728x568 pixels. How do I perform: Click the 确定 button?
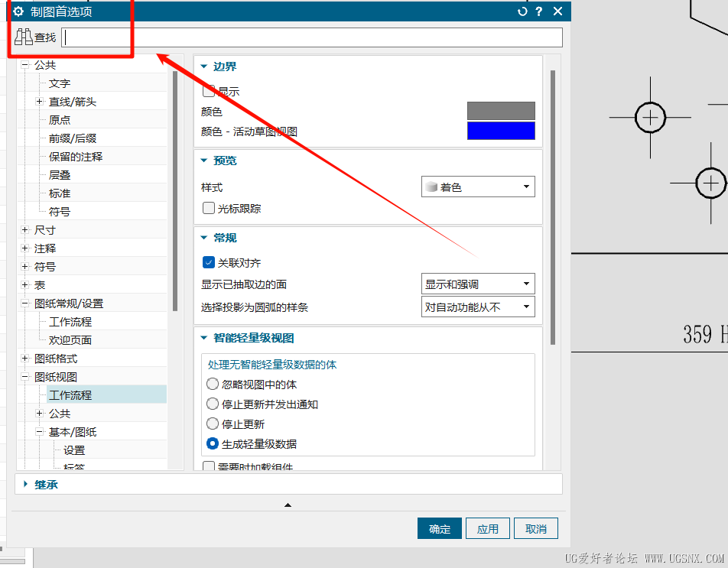click(x=439, y=528)
